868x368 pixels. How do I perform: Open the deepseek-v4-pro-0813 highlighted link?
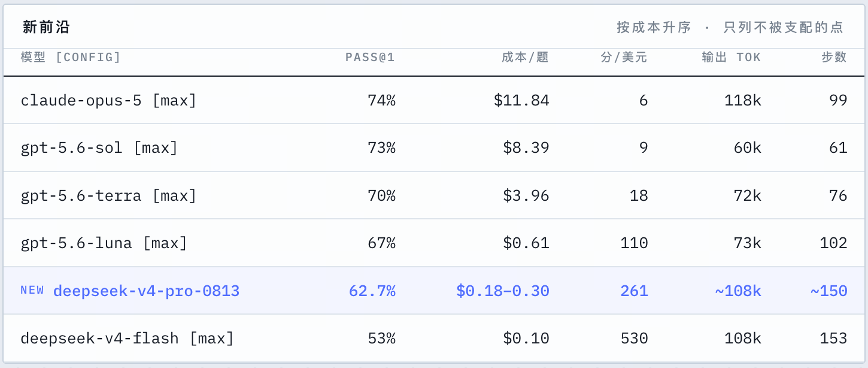pos(146,291)
